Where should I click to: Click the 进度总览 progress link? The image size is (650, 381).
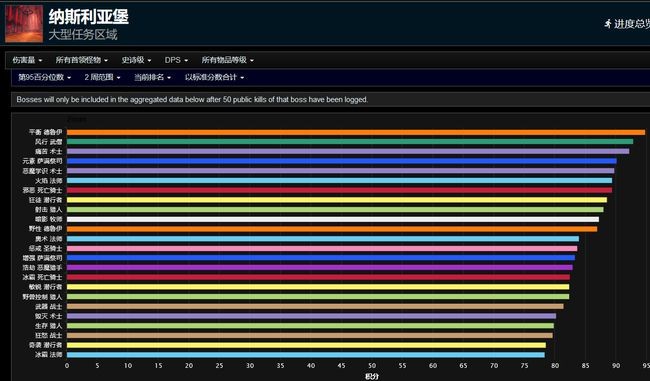[632, 24]
